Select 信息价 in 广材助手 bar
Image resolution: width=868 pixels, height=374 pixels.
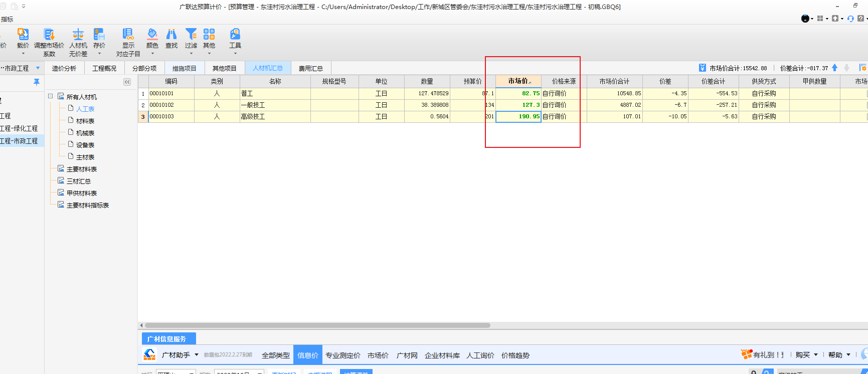click(308, 355)
